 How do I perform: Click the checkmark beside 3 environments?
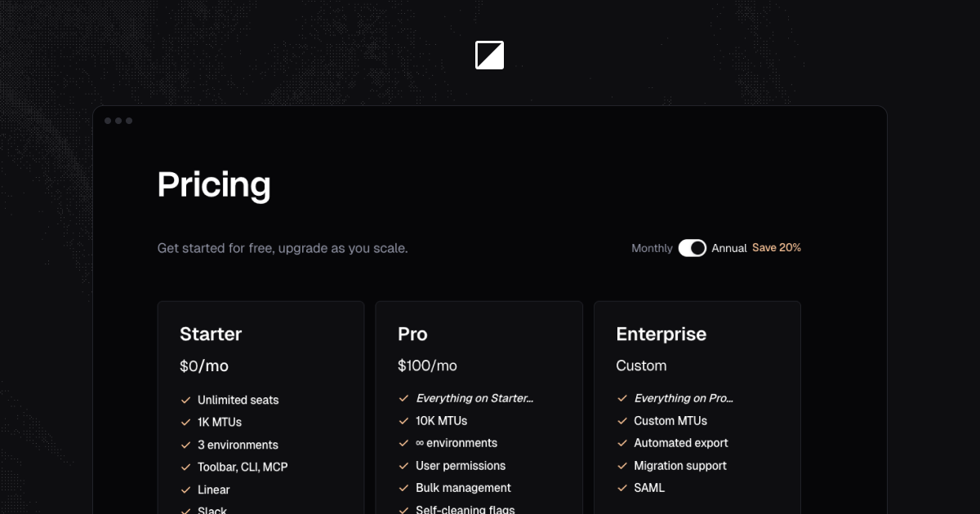(185, 445)
